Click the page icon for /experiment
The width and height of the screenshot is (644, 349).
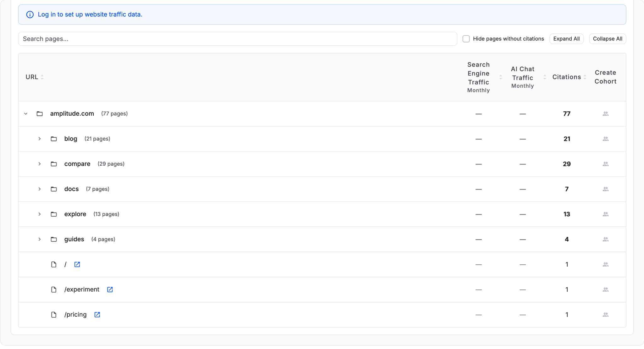[x=54, y=290]
